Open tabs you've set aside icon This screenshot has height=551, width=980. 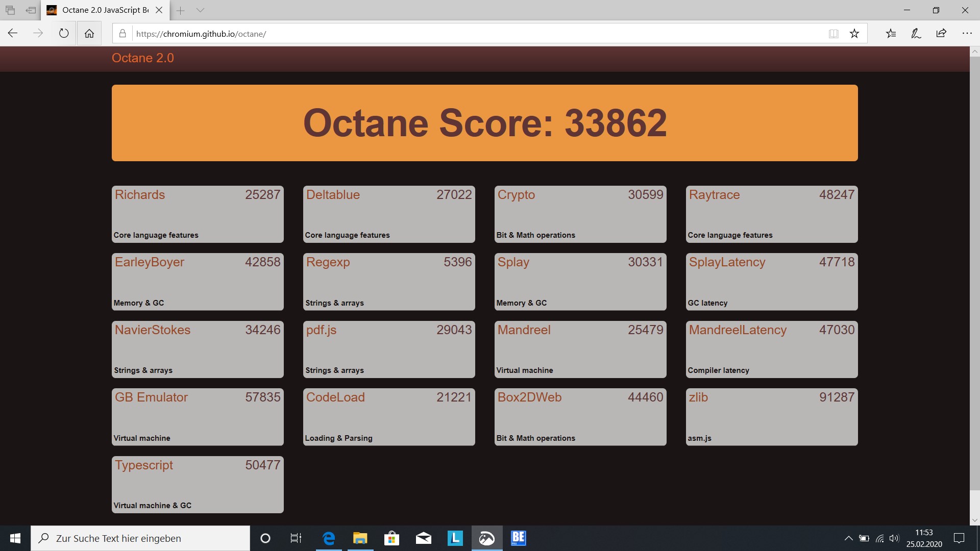click(10, 10)
